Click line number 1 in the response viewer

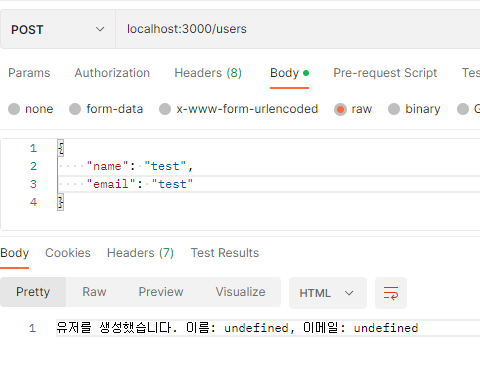coord(32,328)
